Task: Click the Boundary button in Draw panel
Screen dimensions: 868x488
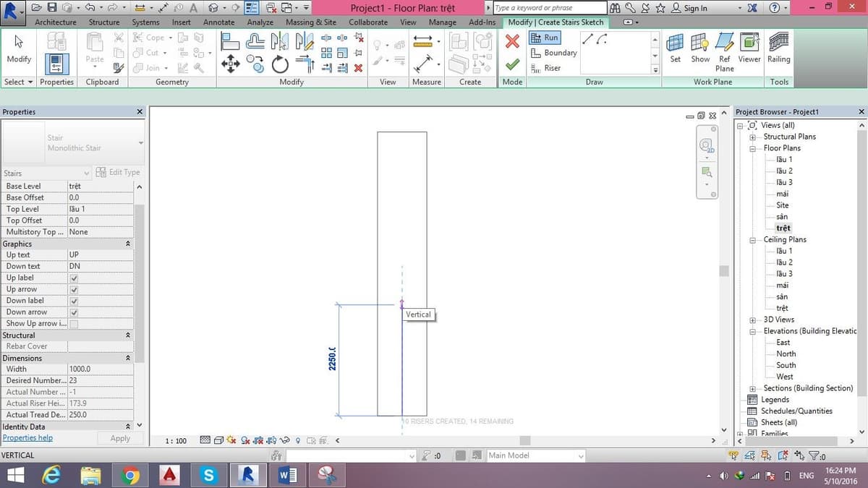Action: [553, 53]
